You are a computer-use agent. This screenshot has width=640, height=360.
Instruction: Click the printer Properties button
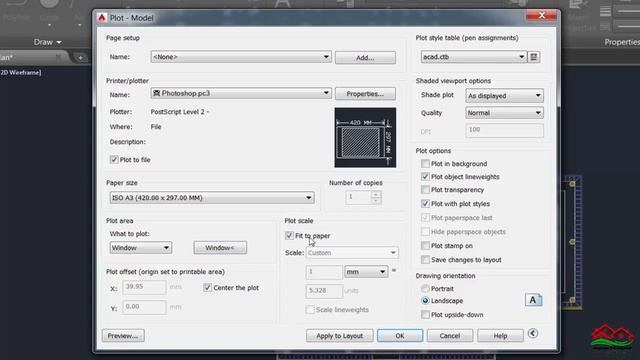(x=365, y=94)
